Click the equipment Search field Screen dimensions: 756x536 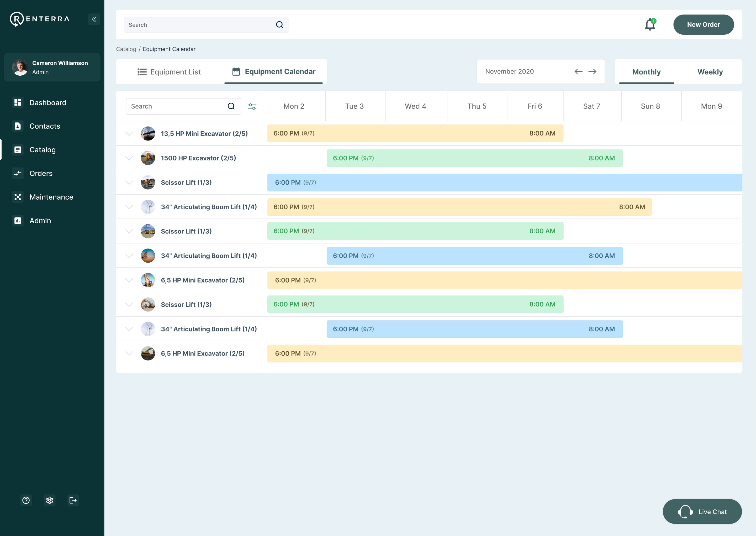click(x=183, y=106)
